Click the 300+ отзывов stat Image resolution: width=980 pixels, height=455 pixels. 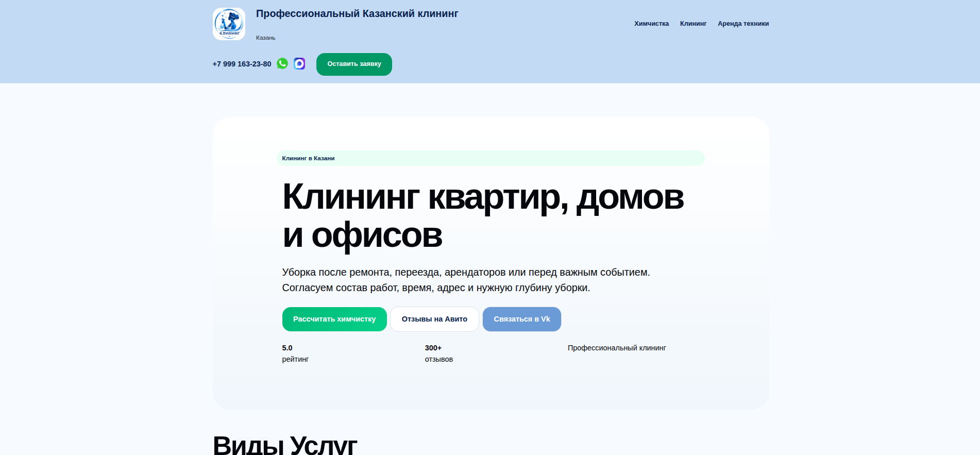[x=439, y=353]
